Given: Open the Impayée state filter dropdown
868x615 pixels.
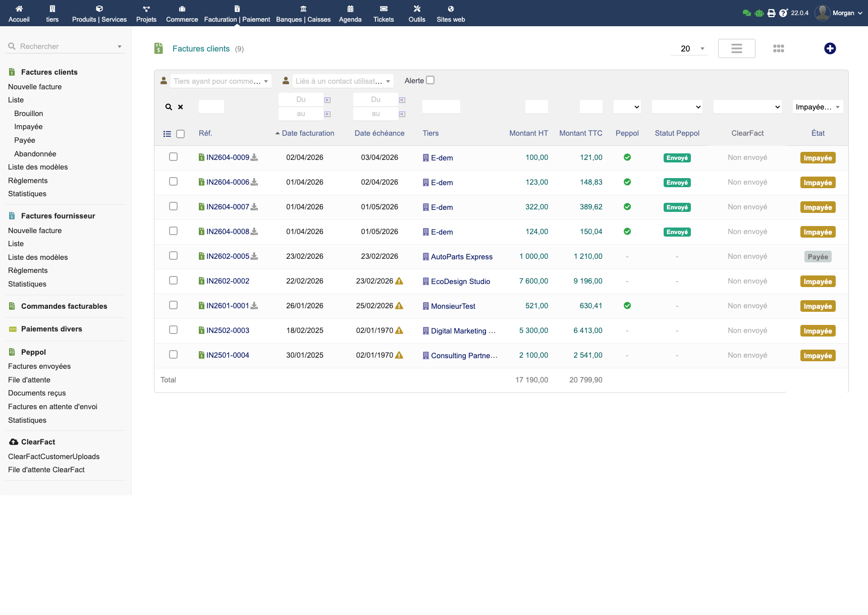Looking at the screenshot, I should click(818, 107).
